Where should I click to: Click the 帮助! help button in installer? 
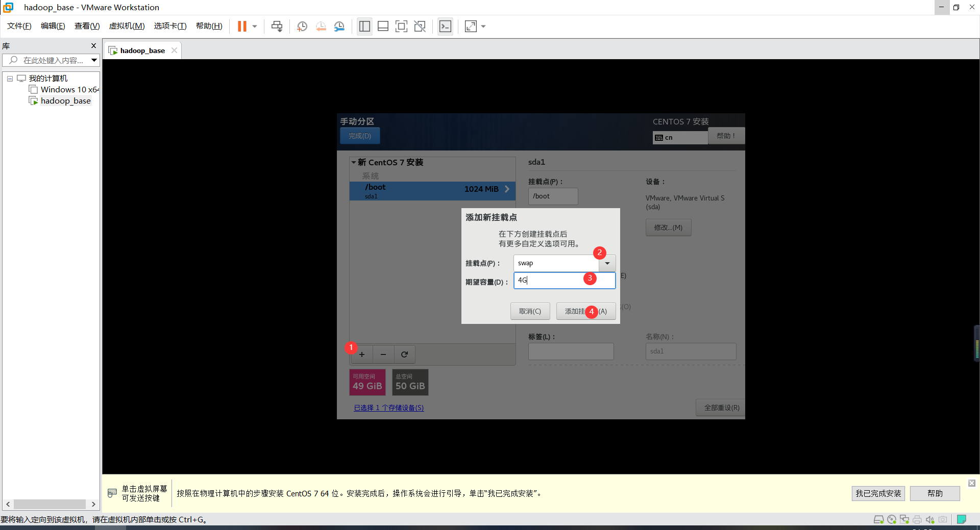(726, 136)
